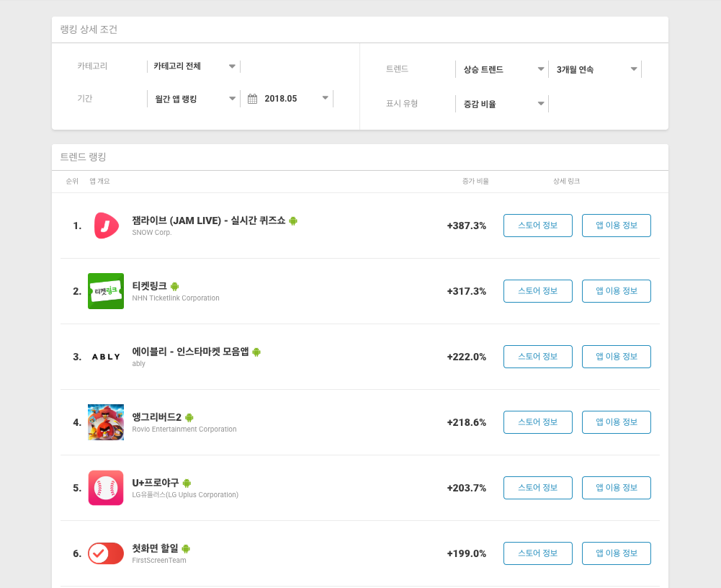This screenshot has width=721, height=588.
Task: Click 앱 이용 정보 for 앵그리버드2
Action: [x=617, y=422]
